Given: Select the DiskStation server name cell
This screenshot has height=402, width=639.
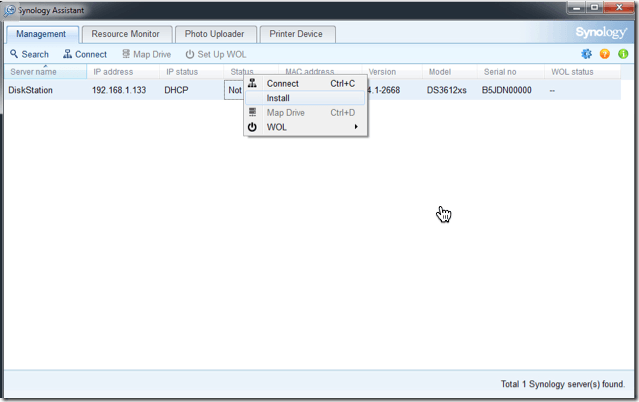Looking at the screenshot, I should (x=31, y=90).
